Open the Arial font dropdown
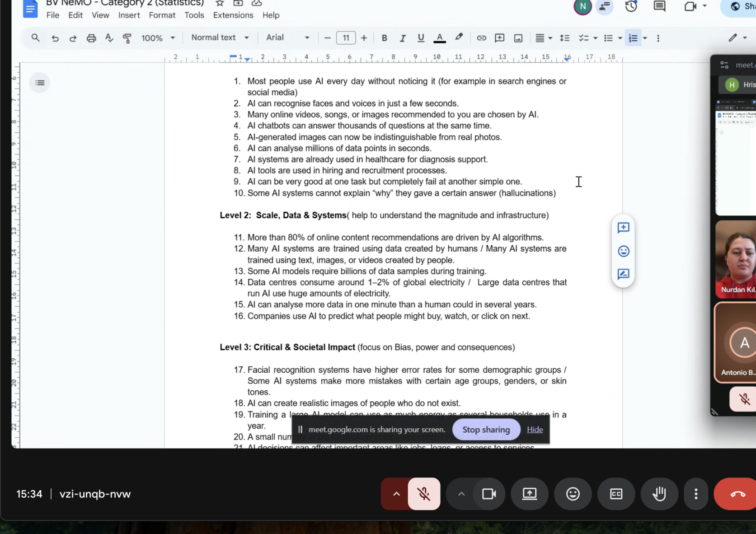Screen dimensions: 756x534 (288, 37)
